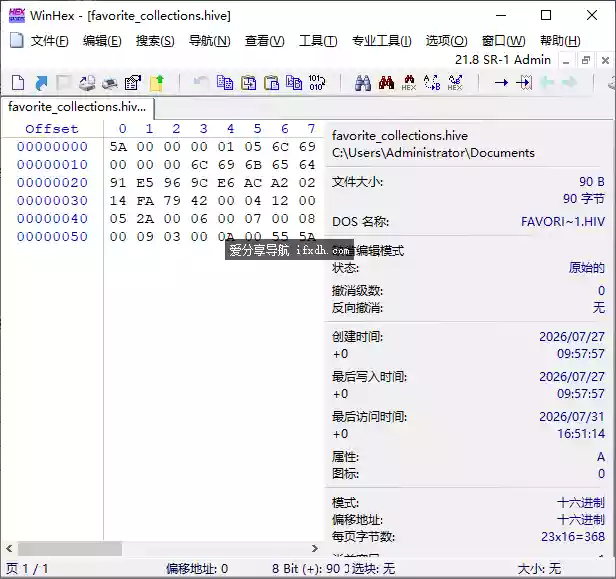Click offset label 00000010
Screen dimensions: 616x579
pyautogui.click(x=52, y=165)
